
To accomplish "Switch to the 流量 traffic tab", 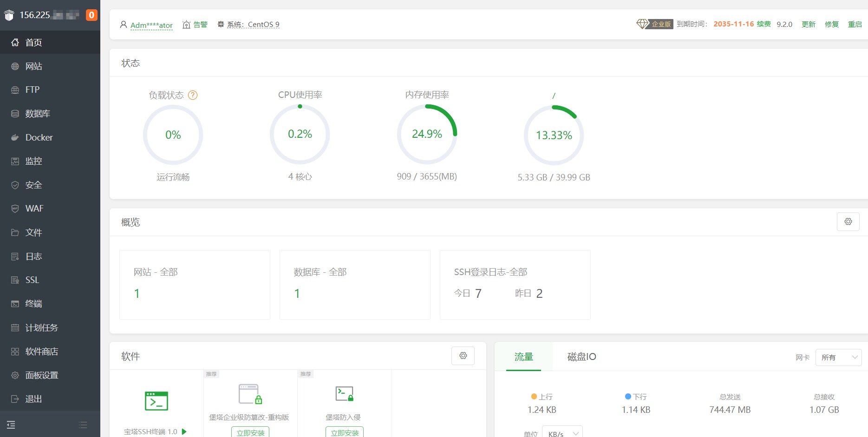I will click(x=523, y=357).
